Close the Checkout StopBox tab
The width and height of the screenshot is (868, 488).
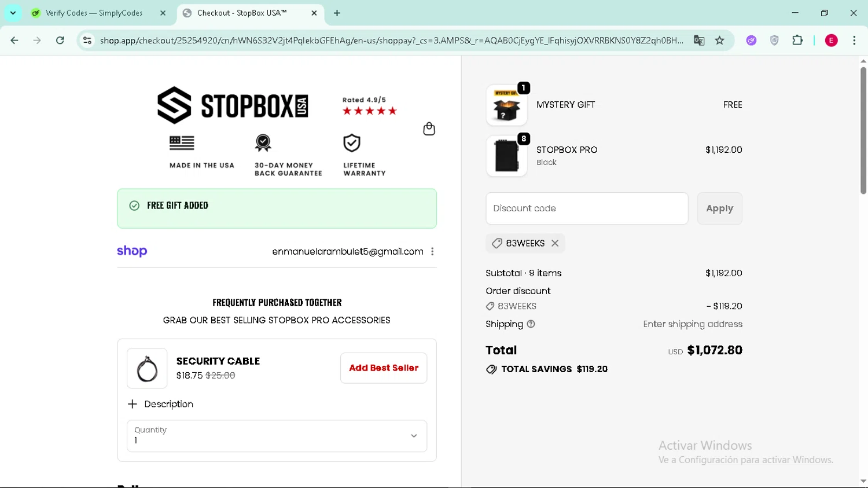[314, 13]
